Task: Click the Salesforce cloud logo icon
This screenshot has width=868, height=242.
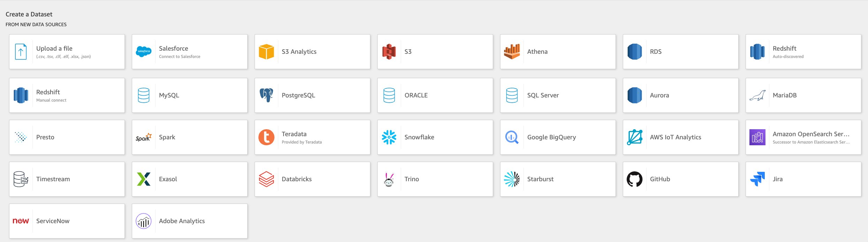Action: (x=144, y=52)
